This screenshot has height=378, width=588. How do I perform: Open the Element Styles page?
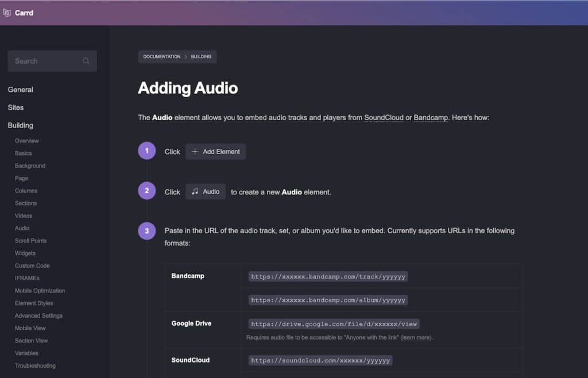(x=34, y=303)
